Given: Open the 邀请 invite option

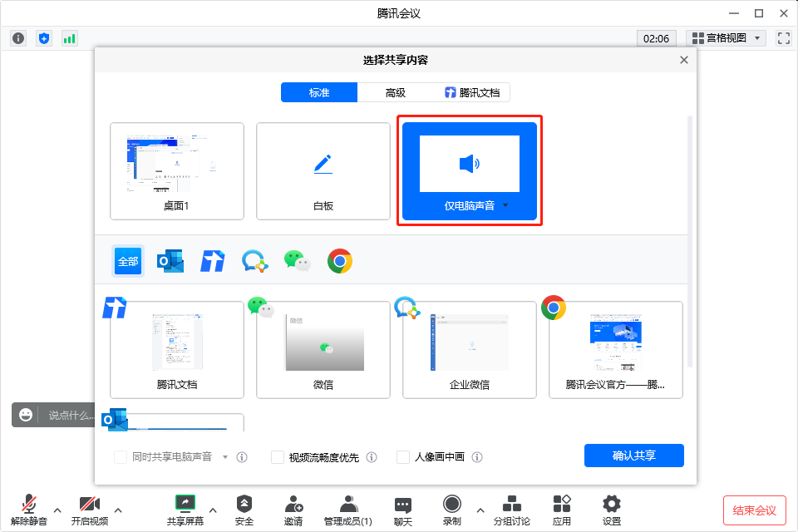Looking at the screenshot, I should click(293, 510).
